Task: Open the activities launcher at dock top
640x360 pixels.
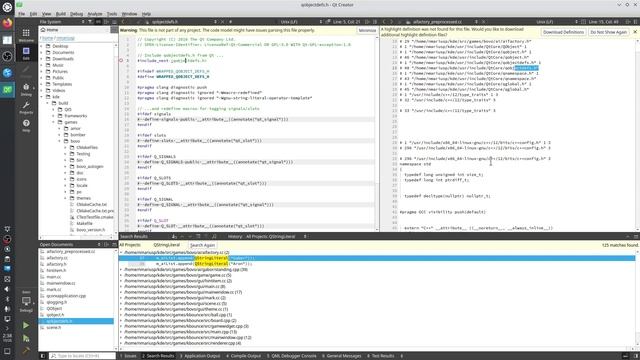Action: point(7,7)
